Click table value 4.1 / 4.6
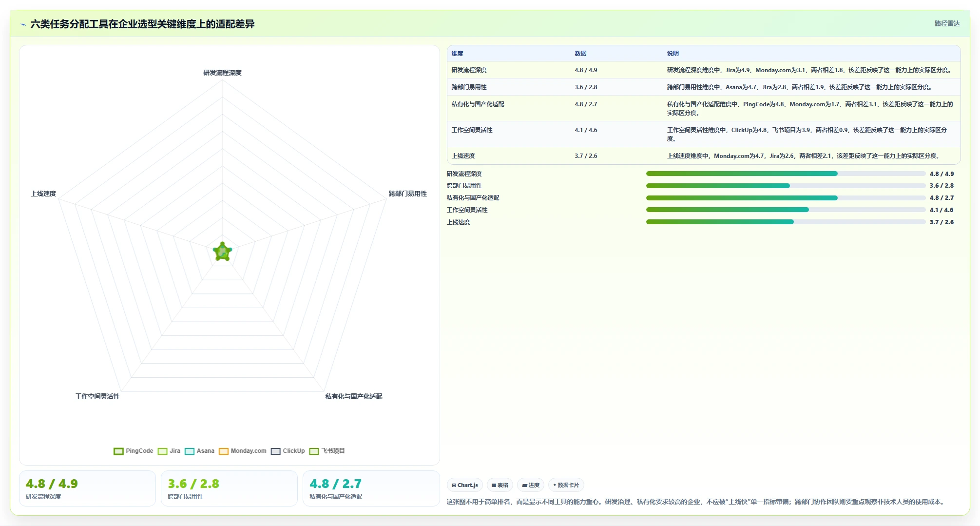 [x=586, y=130]
